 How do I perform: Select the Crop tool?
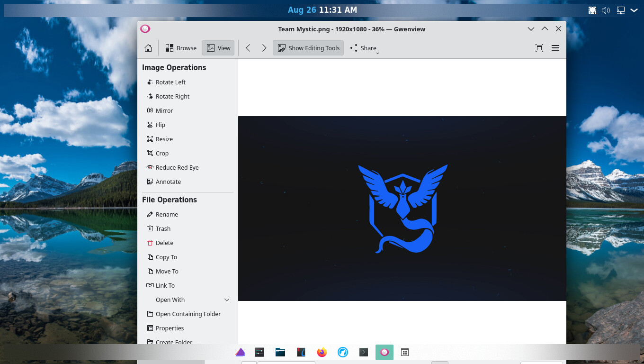(x=158, y=153)
